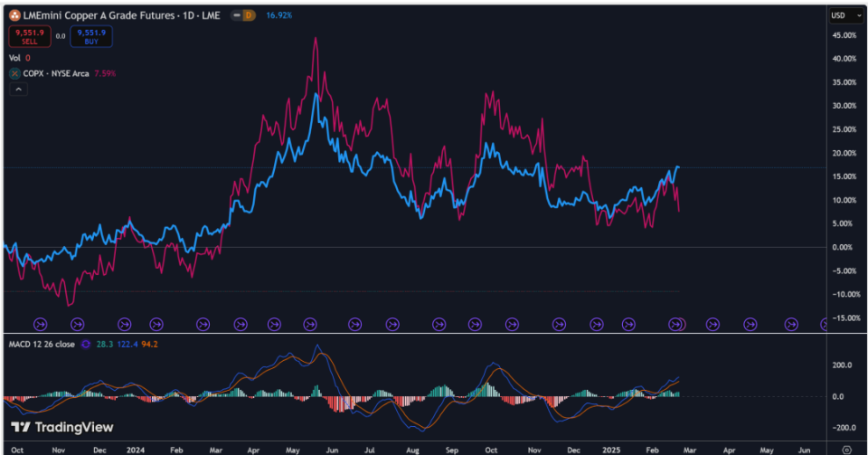Screen dimensions: 868x455
Task: Select the orange 94.2 signal value
Action: pyautogui.click(x=149, y=345)
